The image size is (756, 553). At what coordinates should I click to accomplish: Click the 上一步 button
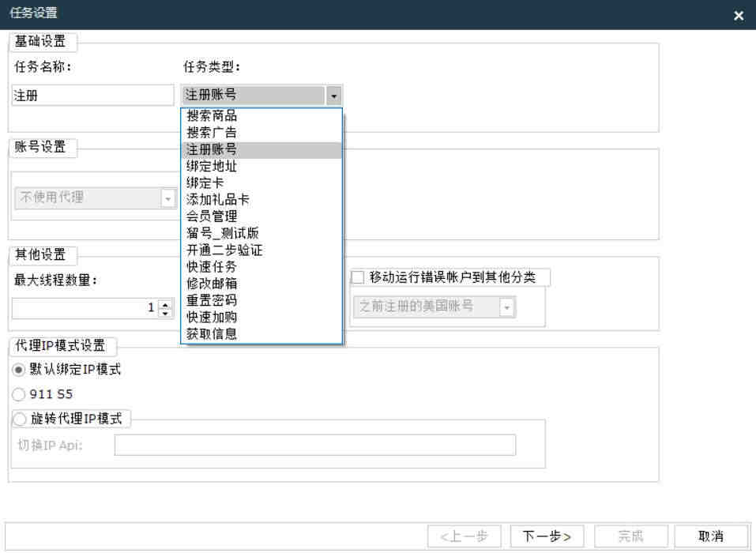click(465, 536)
